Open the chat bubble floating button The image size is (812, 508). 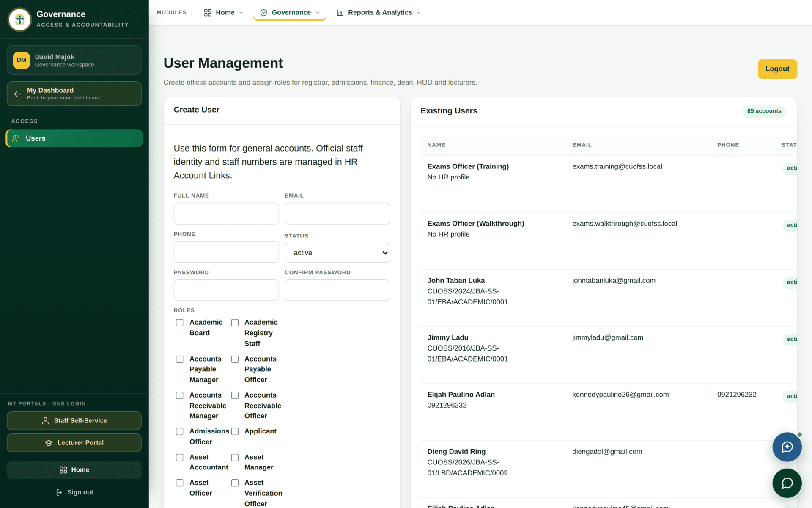point(787,483)
